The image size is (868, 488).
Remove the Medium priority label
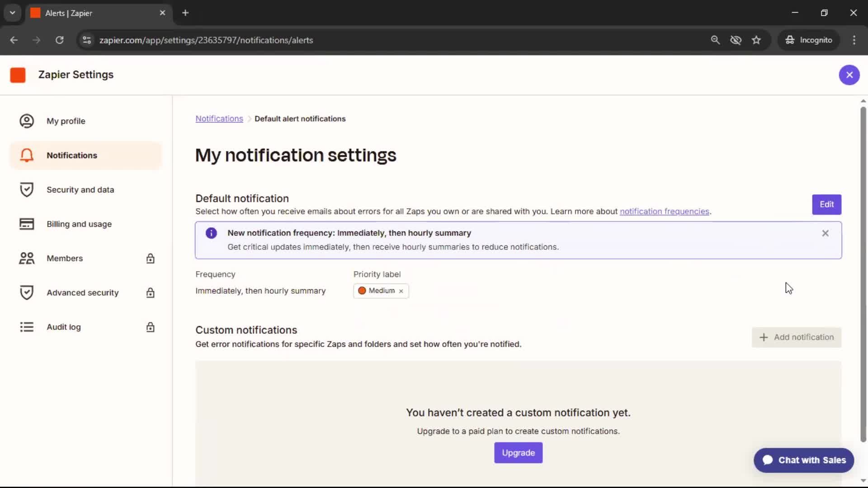(x=401, y=291)
